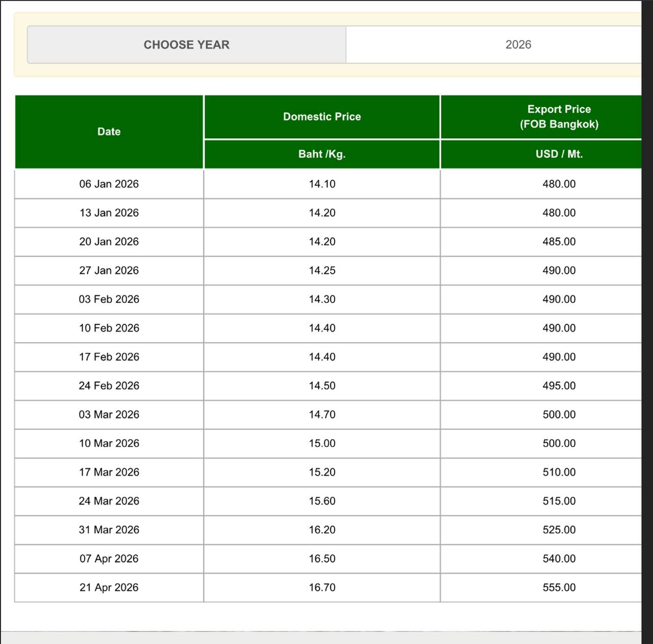
Task: Click the 15.00 domestic price cell
Action: (x=322, y=444)
